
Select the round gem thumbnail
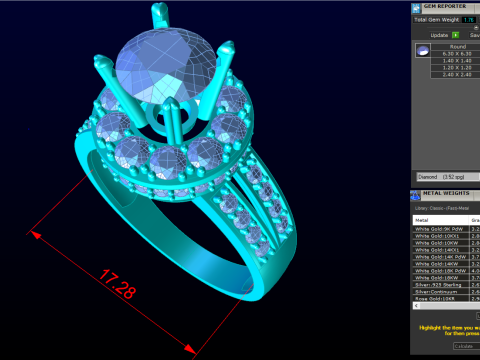point(423,50)
